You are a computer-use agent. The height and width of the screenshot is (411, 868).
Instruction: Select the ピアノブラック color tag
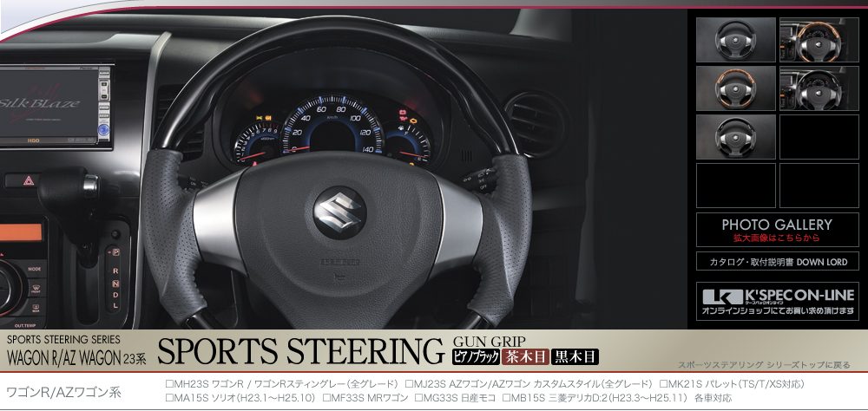(x=476, y=355)
